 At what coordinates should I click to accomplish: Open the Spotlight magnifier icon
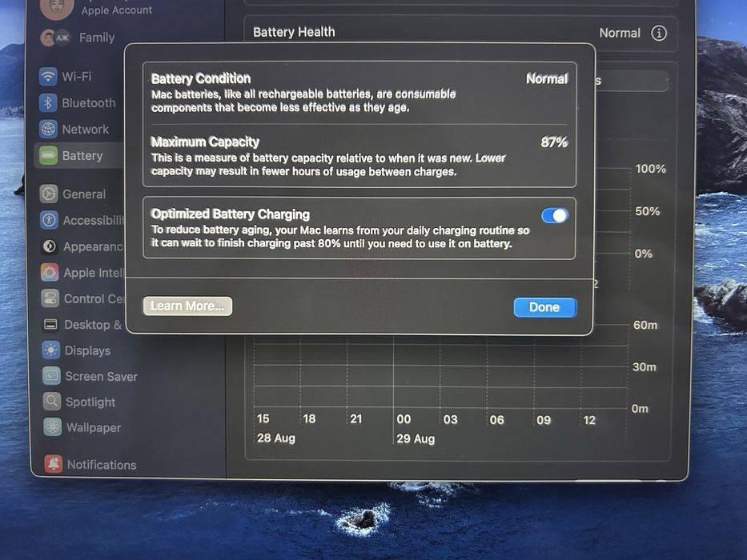(51, 402)
